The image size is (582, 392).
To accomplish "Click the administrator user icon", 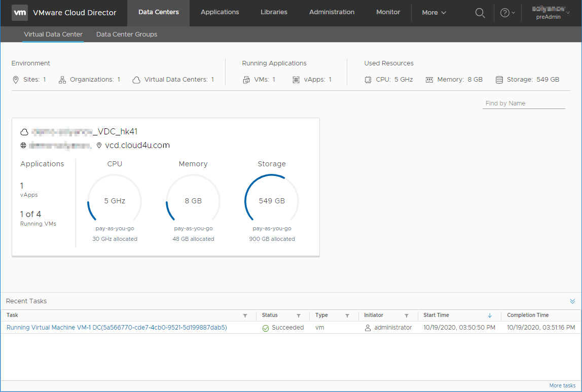I will point(368,328).
